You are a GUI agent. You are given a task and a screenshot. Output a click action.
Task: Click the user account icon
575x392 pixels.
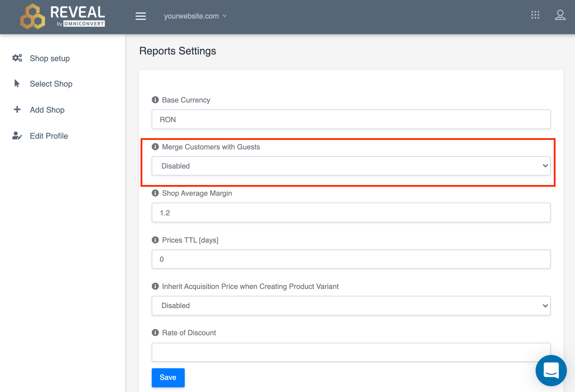click(x=560, y=15)
